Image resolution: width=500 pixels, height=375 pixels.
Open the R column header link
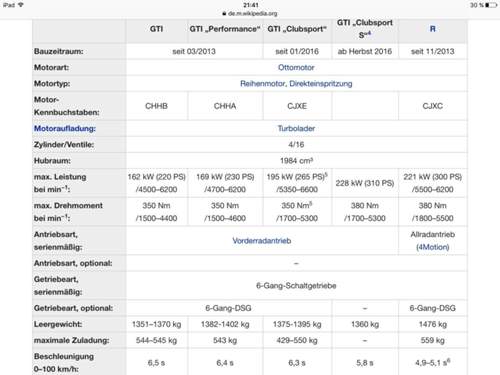(433, 29)
